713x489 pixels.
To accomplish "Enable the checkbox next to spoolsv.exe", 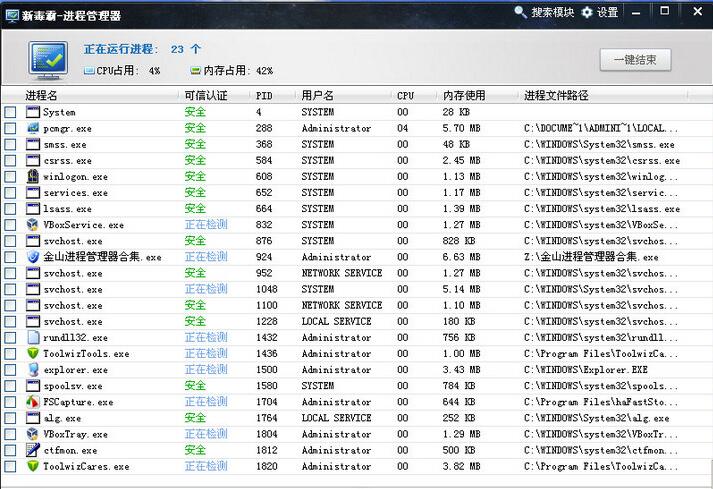I will [x=10, y=386].
